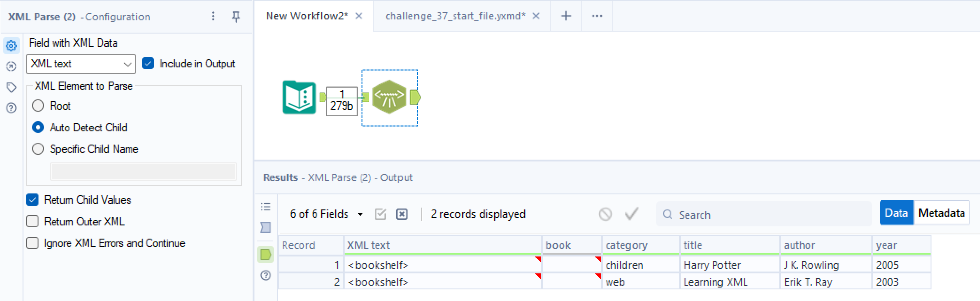Add a new workflow tab
Image resolution: width=980 pixels, height=301 pixels.
pos(566,16)
